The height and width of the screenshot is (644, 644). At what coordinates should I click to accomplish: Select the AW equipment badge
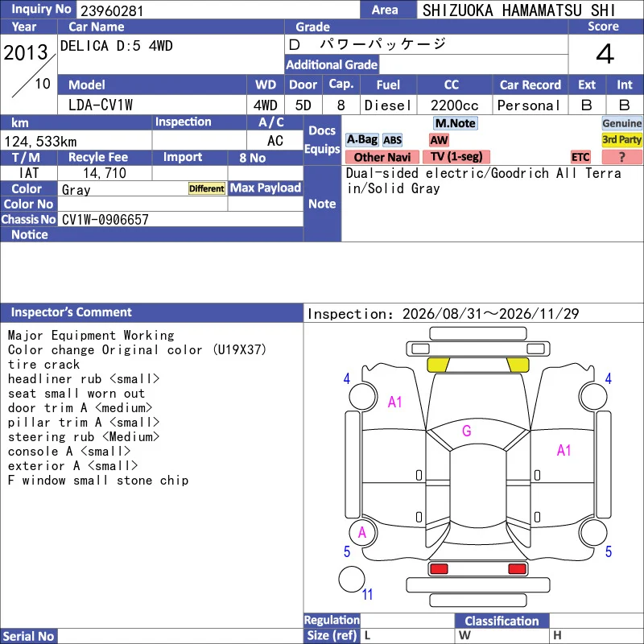tap(439, 140)
